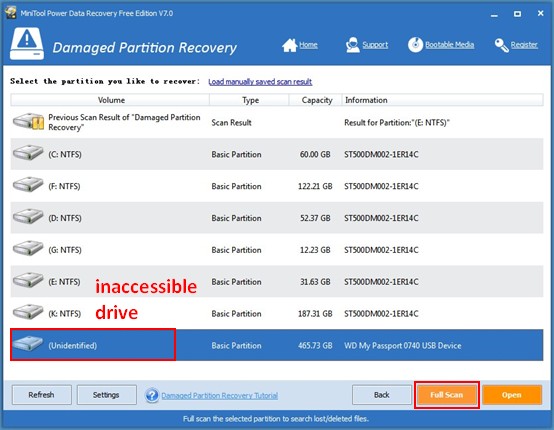The height and width of the screenshot is (430, 554).
Task: Click Basic Partition type in K: NTFS row
Action: (x=236, y=313)
